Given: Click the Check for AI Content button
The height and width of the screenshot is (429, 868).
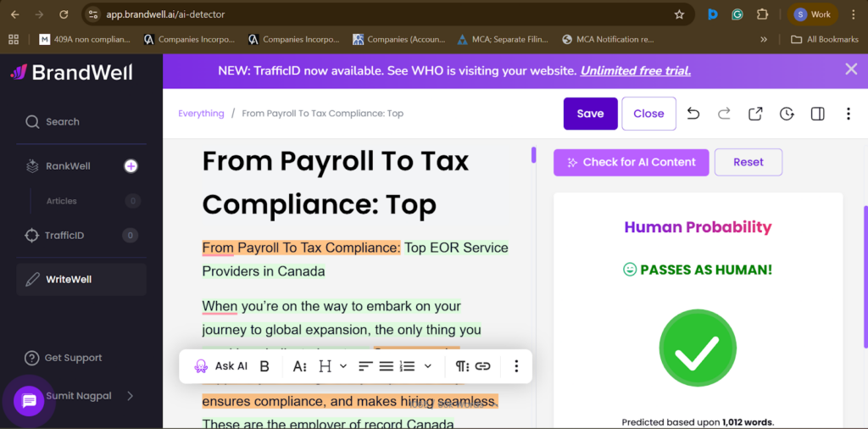Looking at the screenshot, I should [x=631, y=162].
